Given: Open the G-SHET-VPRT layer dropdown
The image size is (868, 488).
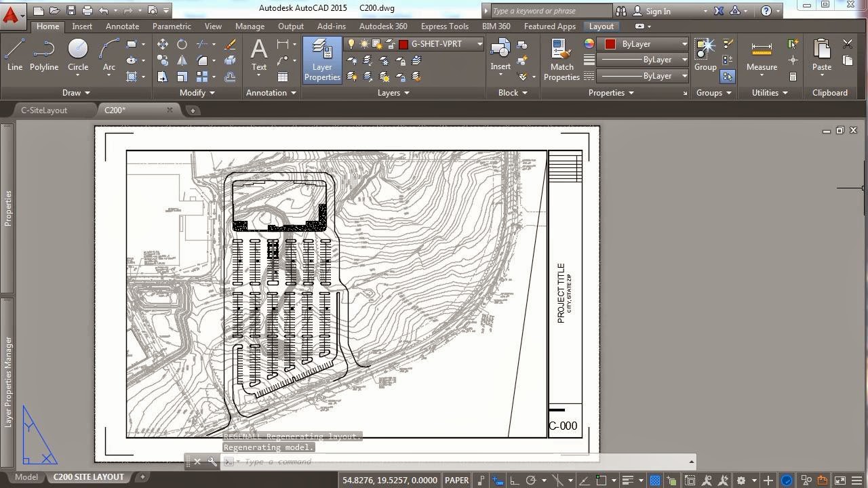Looking at the screenshot, I should point(479,44).
